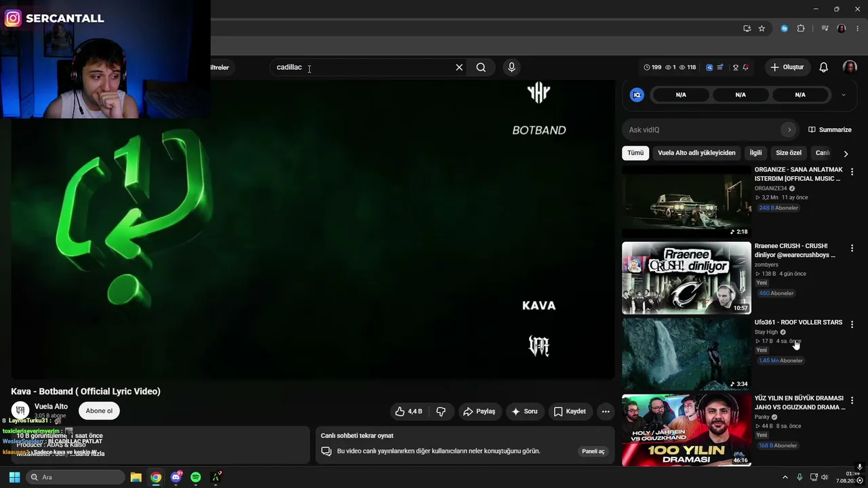Open the Chrome profile avatar
The width and height of the screenshot is (868, 488).
click(842, 28)
